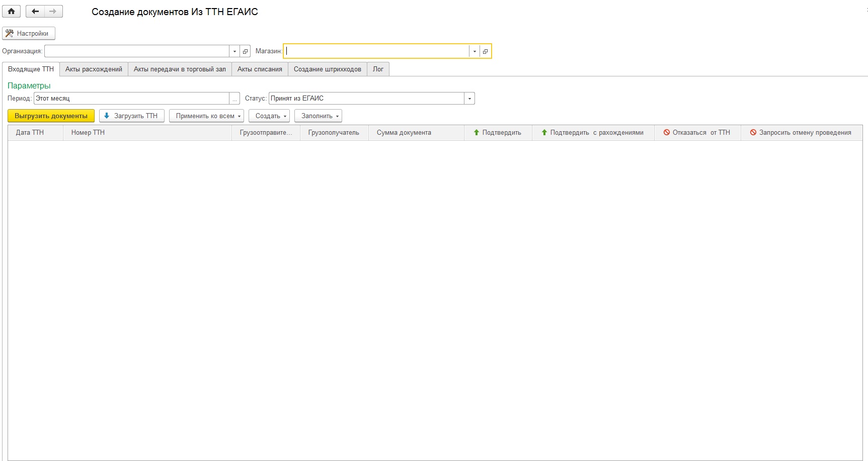This screenshot has width=868, height=461.
Task: Click the Подтвердить column with green arrow
Action: [x=498, y=133]
